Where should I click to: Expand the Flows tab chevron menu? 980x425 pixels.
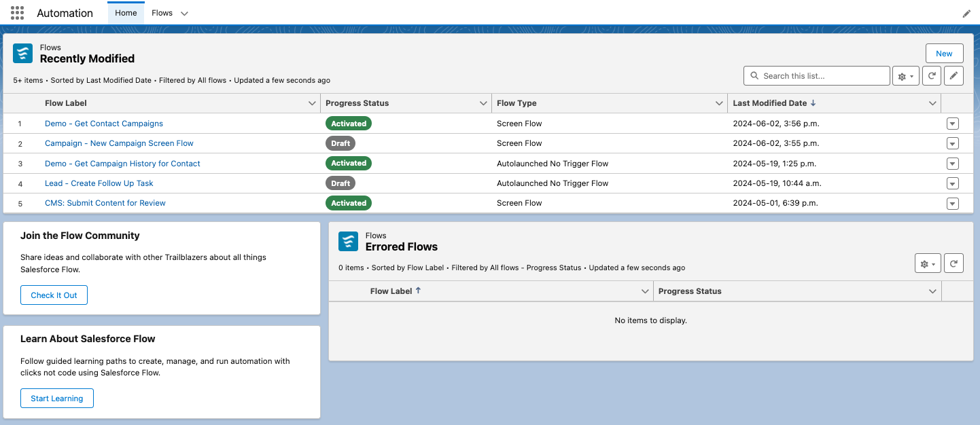(184, 14)
